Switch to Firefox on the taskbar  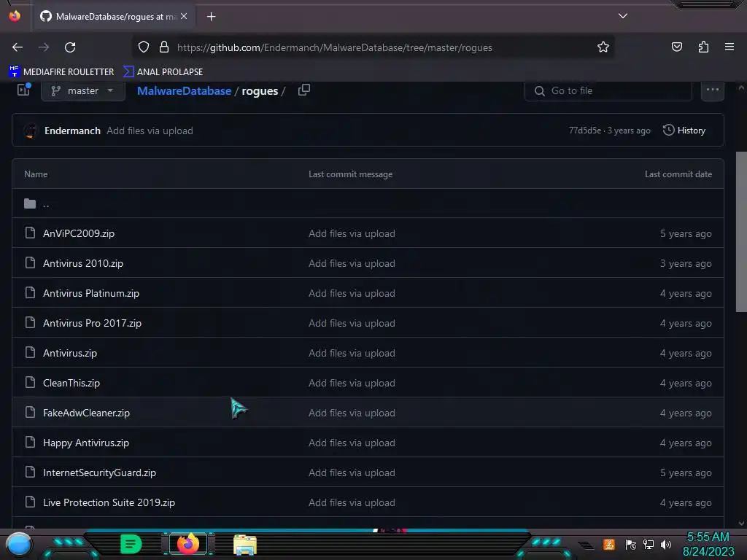[187, 544]
